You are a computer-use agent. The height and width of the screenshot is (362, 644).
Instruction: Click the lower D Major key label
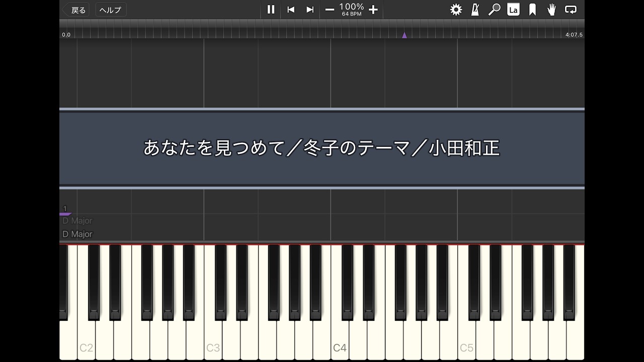77,234
